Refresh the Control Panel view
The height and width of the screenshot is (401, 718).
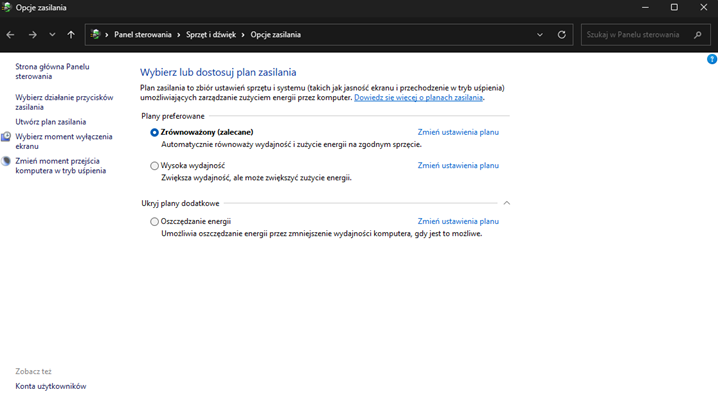tap(562, 35)
